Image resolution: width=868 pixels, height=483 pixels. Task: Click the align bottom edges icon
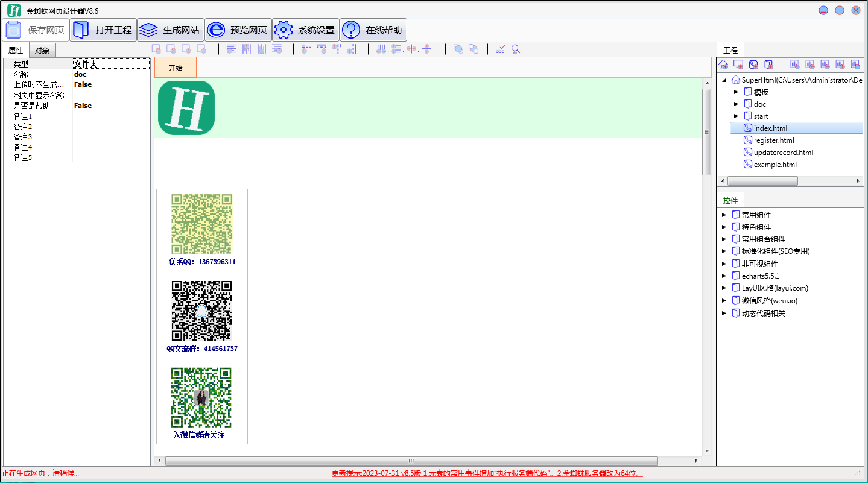(262, 49)
